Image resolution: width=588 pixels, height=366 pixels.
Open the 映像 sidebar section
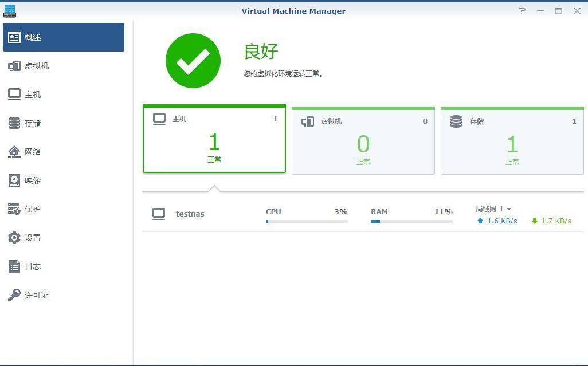64,180
